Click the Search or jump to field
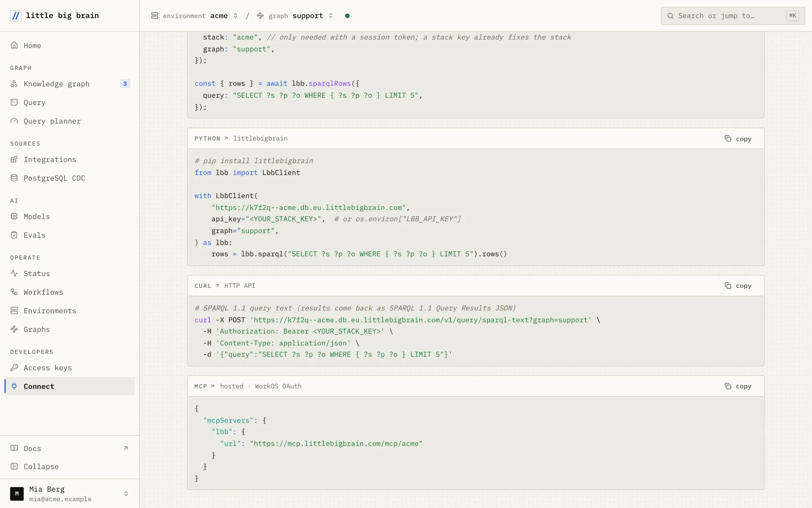Screen dimensions: 812x508 (732, 16)
